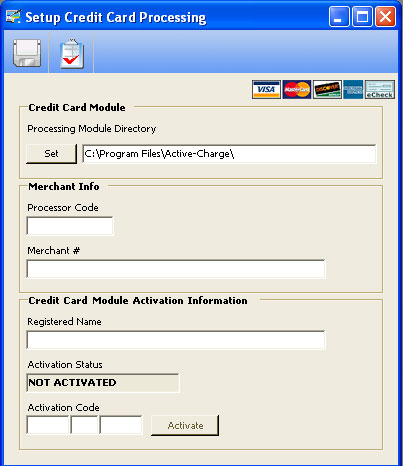Click the Registered Name text box
Viewport: 403px width, 466px height.
pyautogui.click(x=176, y=340)
